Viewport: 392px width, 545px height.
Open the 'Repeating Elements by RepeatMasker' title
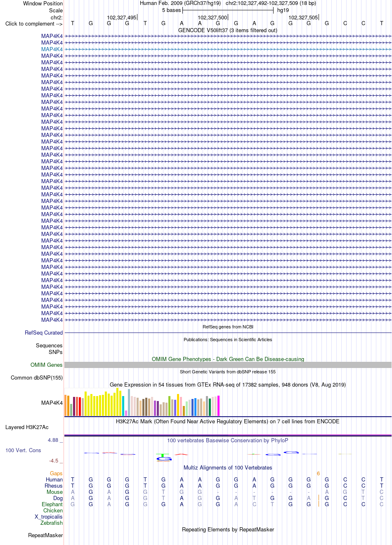pyautogui.click(x=228, y=529)
